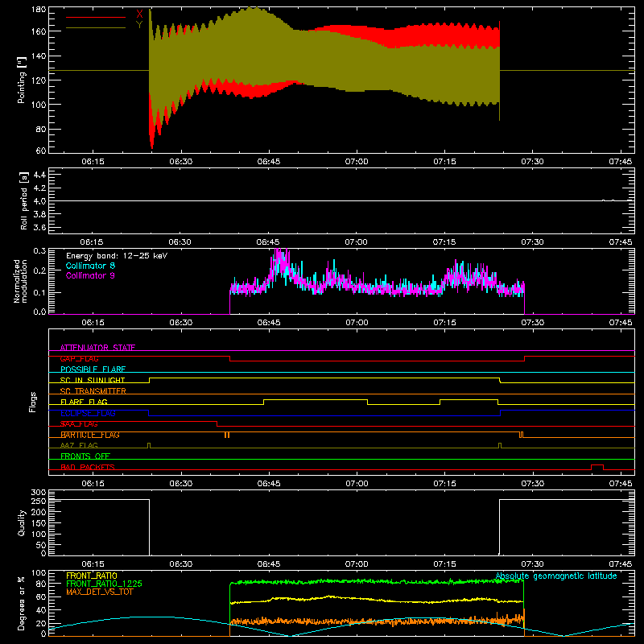Screen dimensions: 644x644
Task: Click the SC_TRANSMITTER flag label
Action: coord(93,391)
